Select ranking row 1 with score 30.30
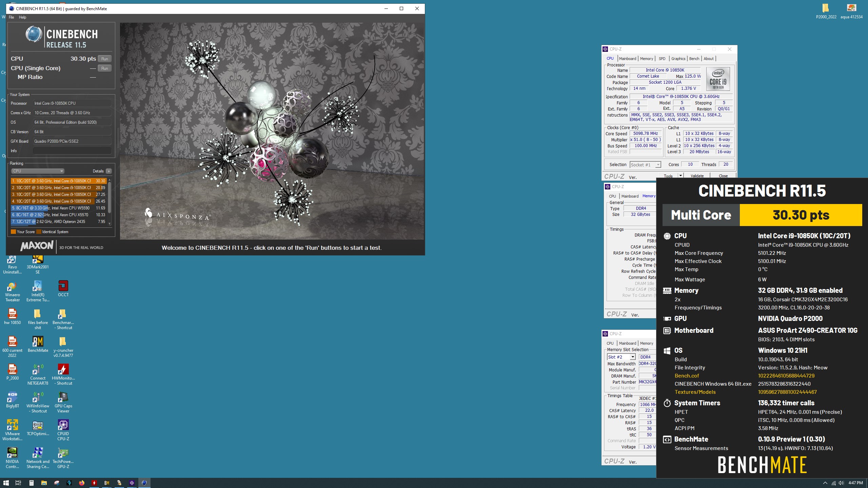This screenshot has width=868, height=488. click(58, 181)
